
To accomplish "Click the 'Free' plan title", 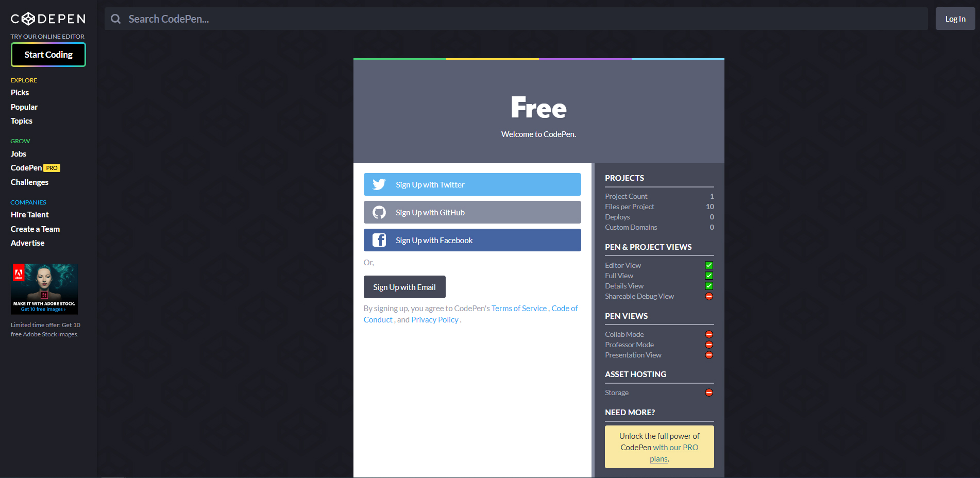I will click(538, 108).
